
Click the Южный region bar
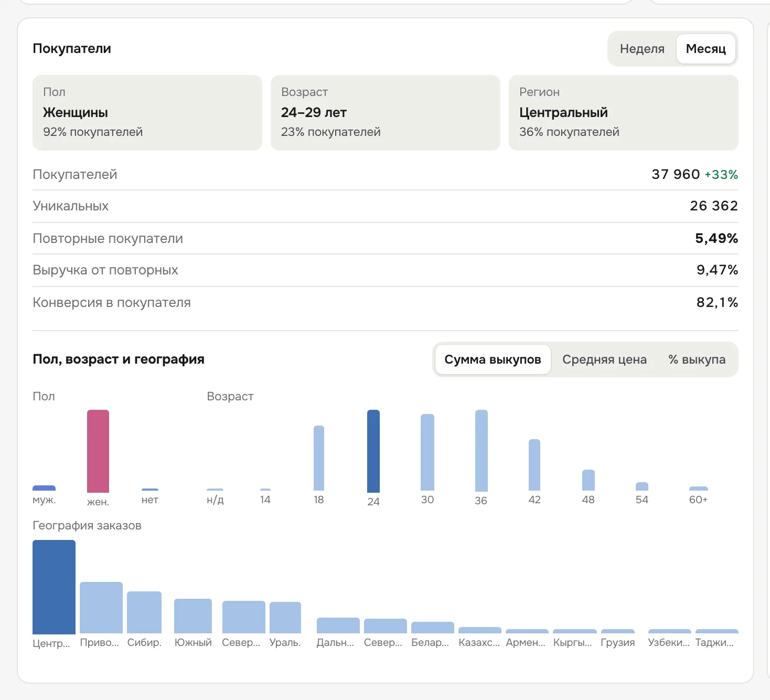coord(193,616)
